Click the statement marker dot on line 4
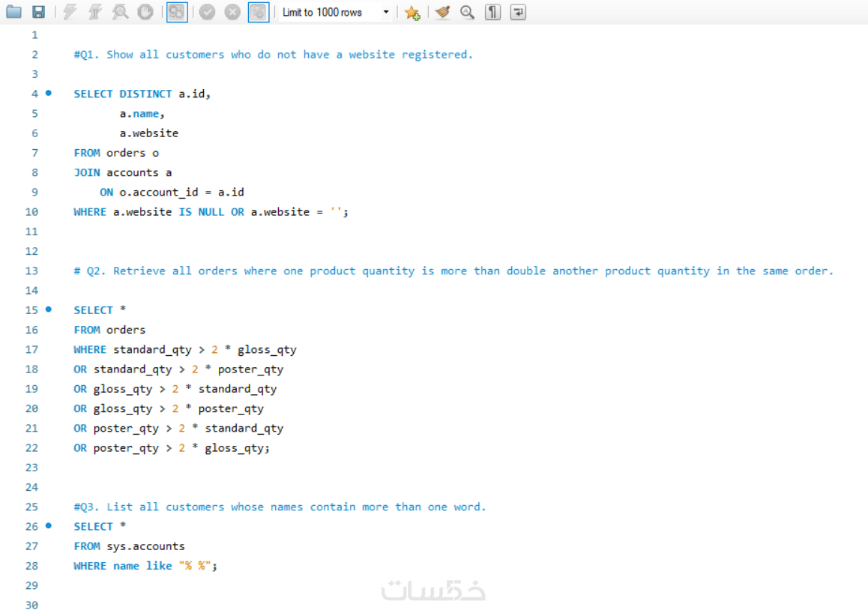The image size is (868, 613). 49,93
